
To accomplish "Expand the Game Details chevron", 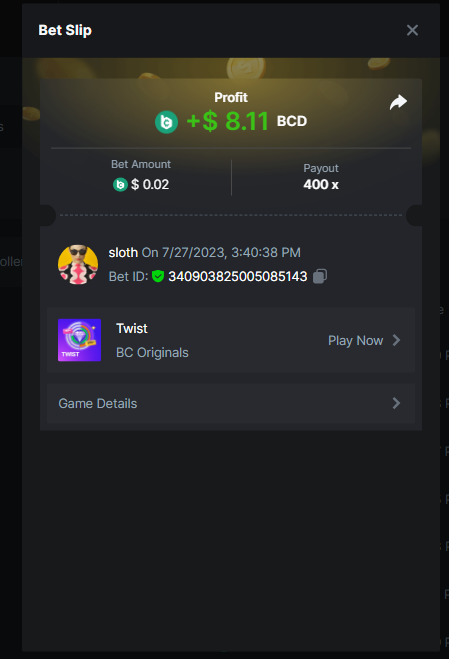I will [396, 403].
